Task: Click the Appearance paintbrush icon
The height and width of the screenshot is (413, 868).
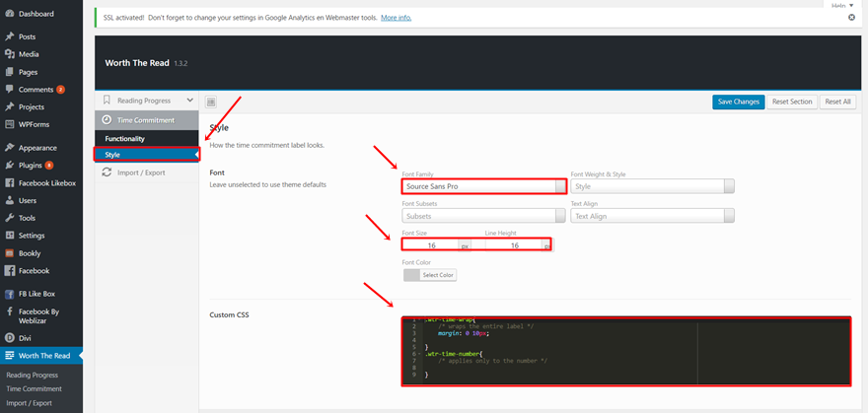Action: pos(9,147)
